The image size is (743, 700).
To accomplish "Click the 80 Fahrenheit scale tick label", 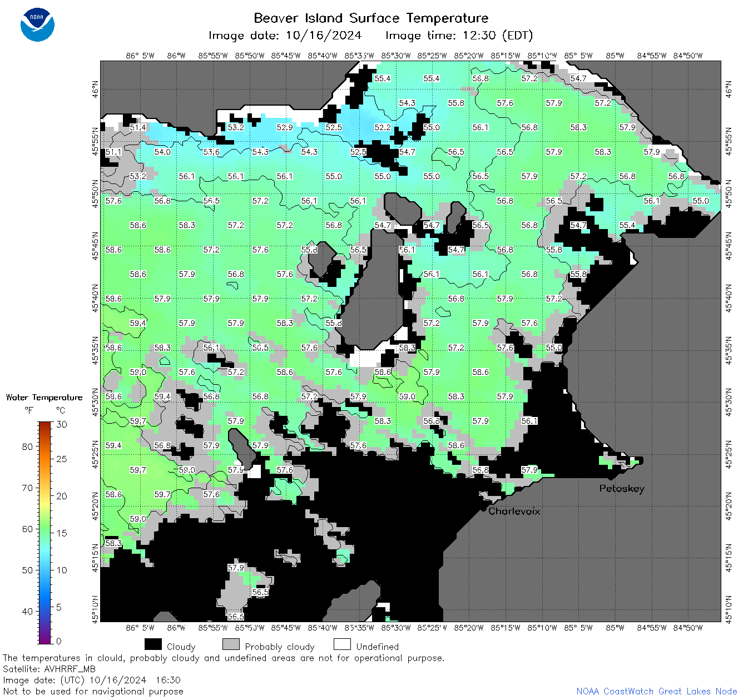I will [x=27, y=446].
